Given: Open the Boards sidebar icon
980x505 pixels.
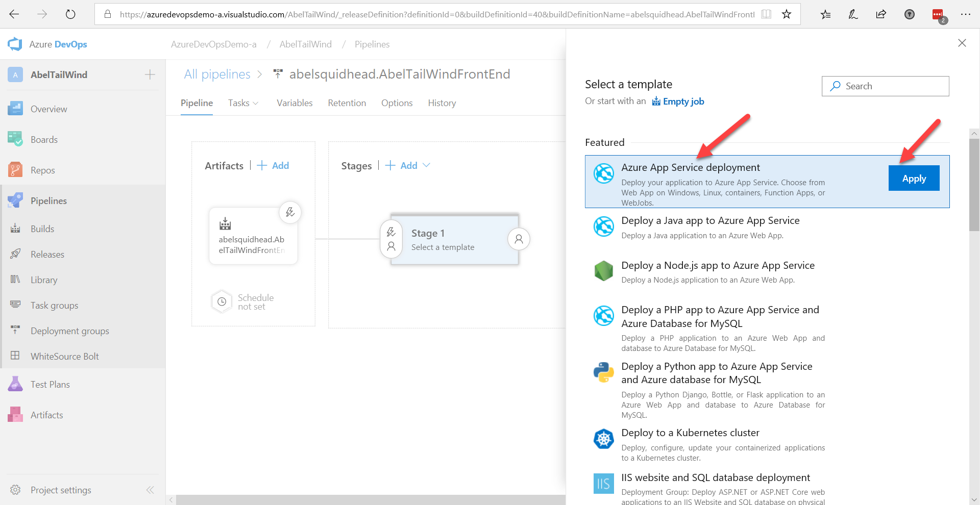Looking at the screenshot, I should pyautogui.click(x=15, y=139).
